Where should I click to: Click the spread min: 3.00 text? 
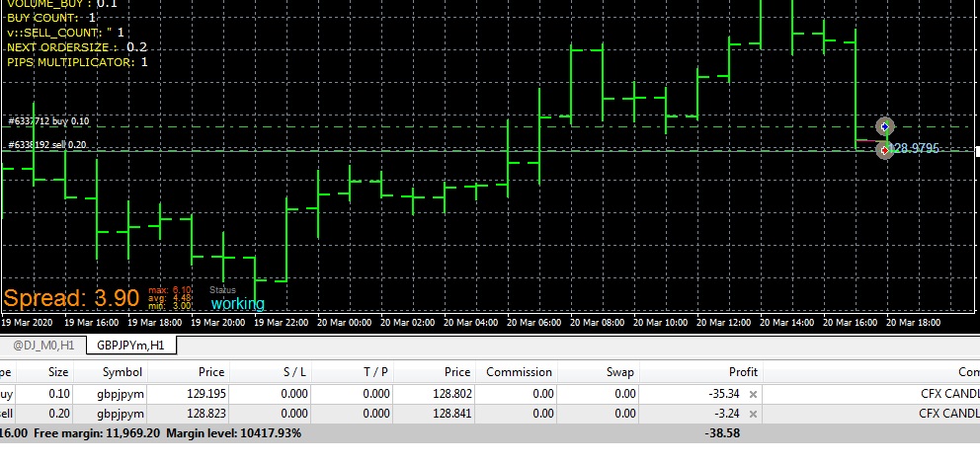coord(170,306)
